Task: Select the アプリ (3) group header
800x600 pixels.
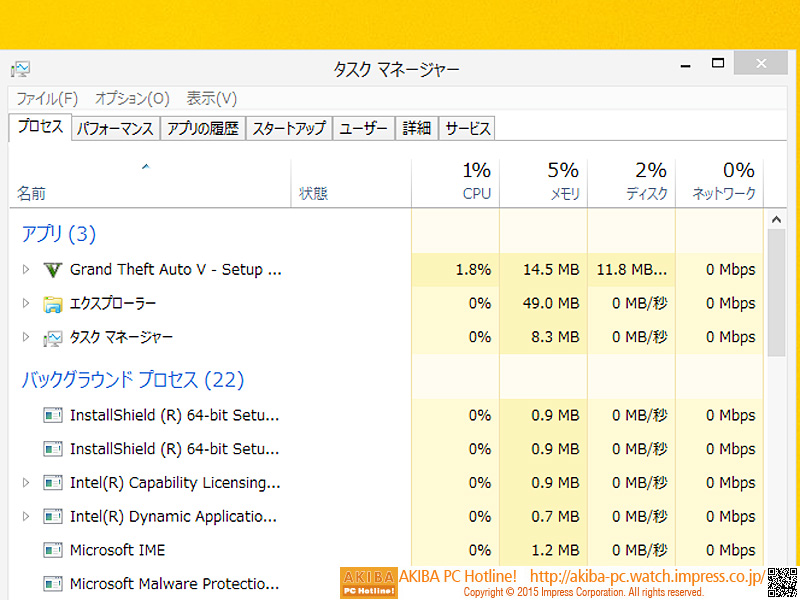Action: (58, 234)
